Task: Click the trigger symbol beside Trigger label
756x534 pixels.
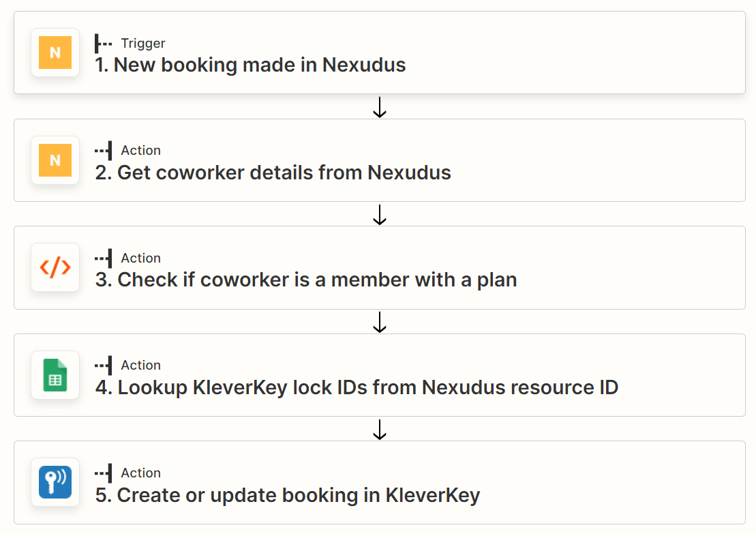Action: (x=103, y=44)
